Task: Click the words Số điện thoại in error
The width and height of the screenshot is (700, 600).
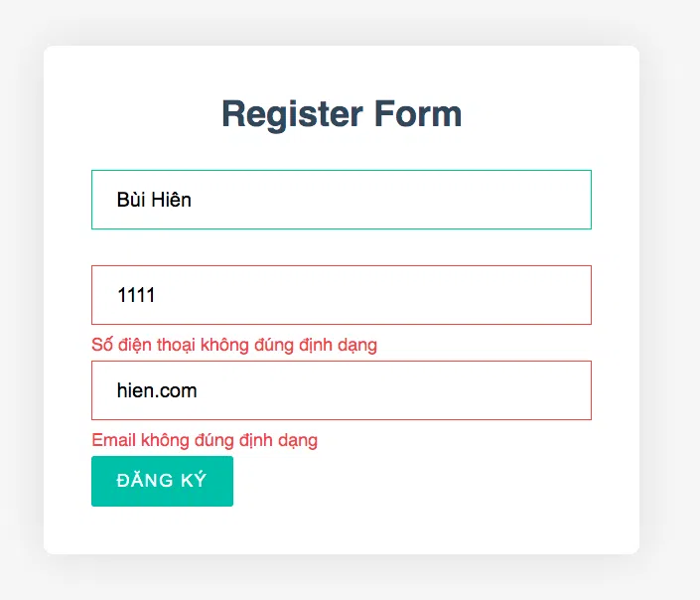Action: pyautogui.click(x=143, y=345)
